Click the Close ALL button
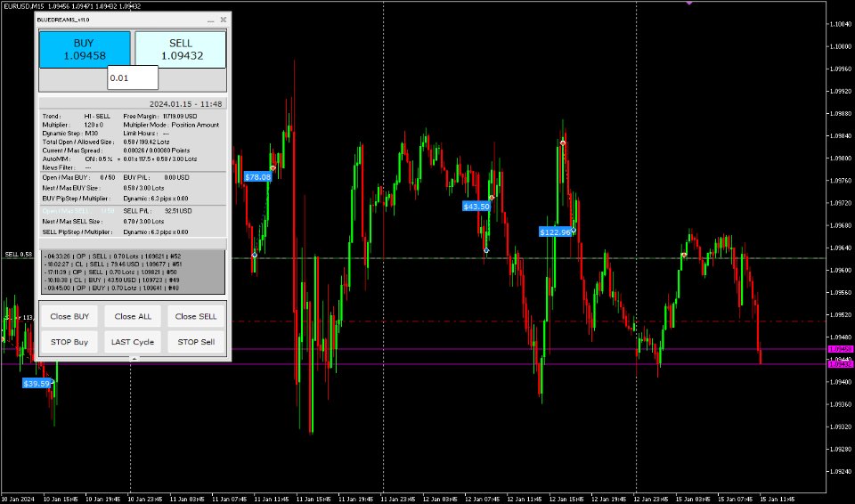This screenshot has width=855, height=504. pos(133,316)
